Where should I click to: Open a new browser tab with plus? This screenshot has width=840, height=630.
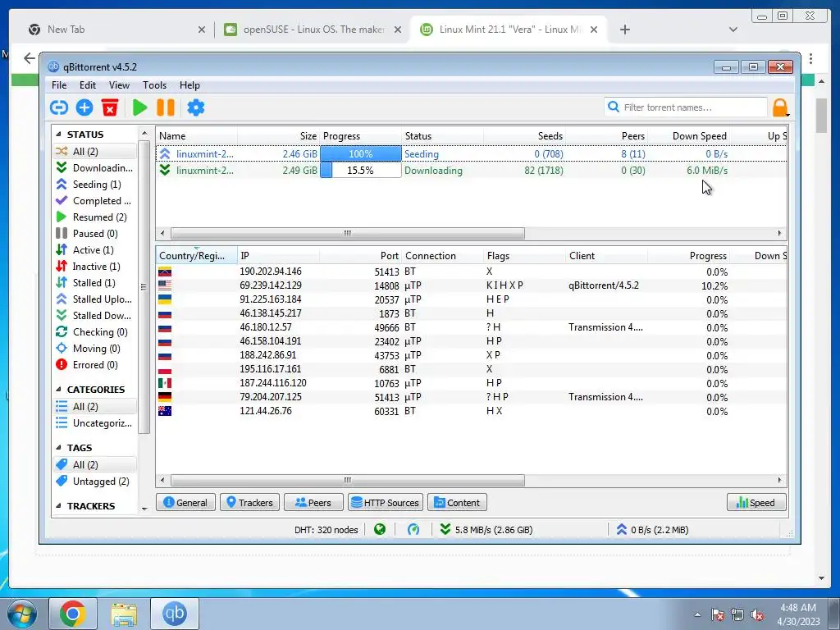[624, 30]
